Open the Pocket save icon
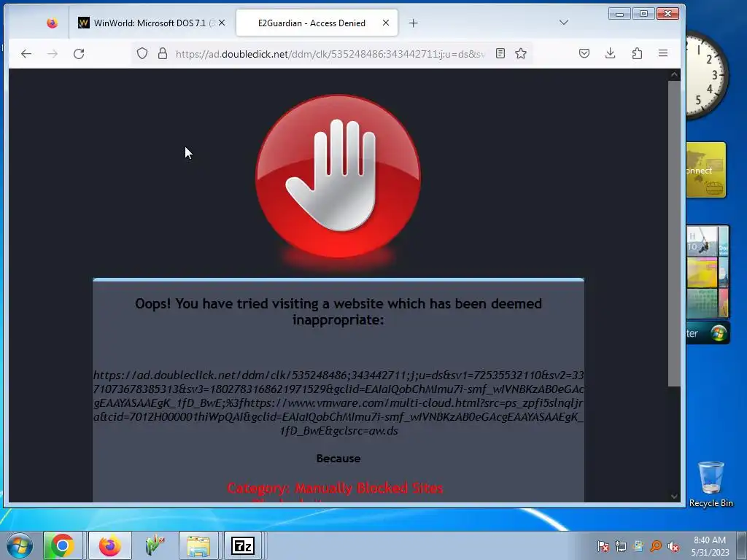 tap(584, 53)
